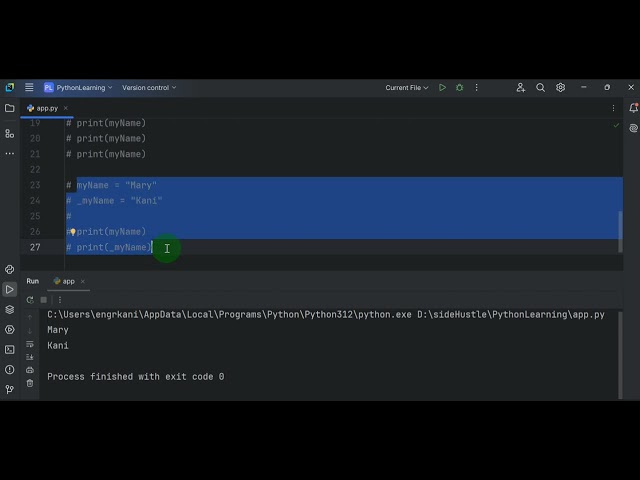Open IDE settings gear icon

pos(560,87)
